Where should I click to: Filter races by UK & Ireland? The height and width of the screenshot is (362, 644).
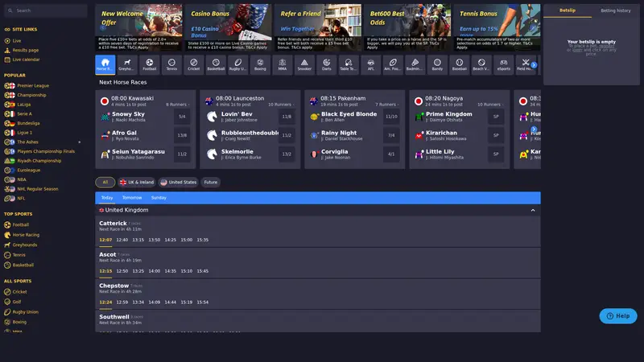[x=137, y=183]
